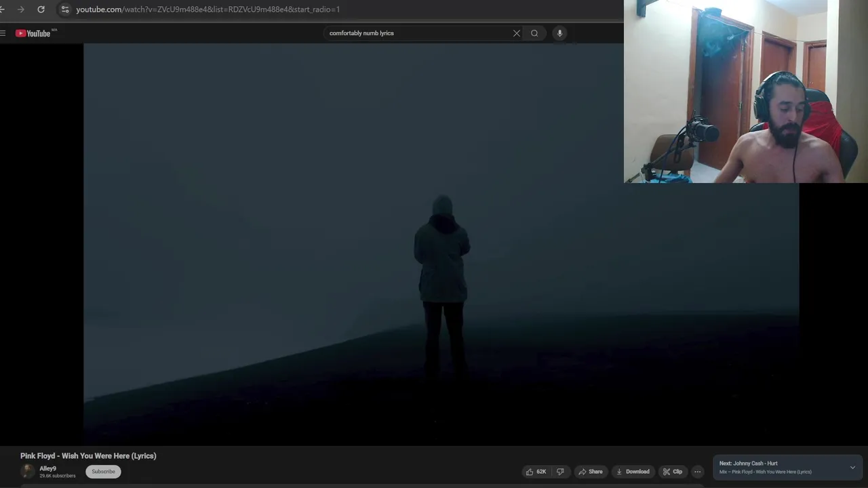This screenshot has width=868, height=488.
Task: Click video title 'Pink Floyd - Wish You Were Here (Lyrics)'
Action: coord(88,456)
